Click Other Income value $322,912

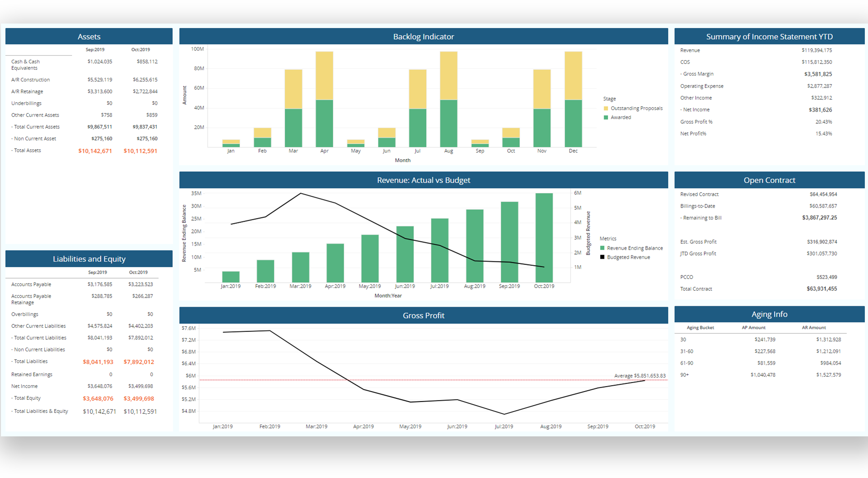click(x=821, y=98)
